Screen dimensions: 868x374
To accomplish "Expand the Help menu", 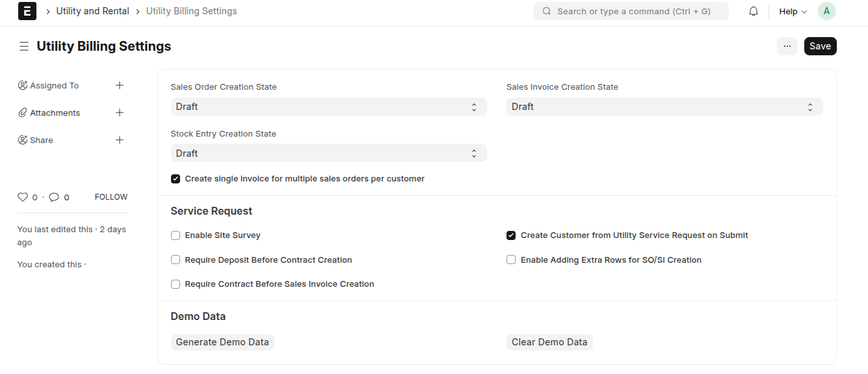I will pyautogui.click(x=793, y=11).
